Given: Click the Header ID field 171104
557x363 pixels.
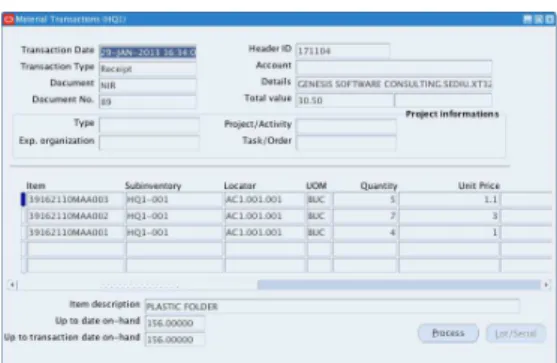Looking at the screenshot, I should 343,51.
